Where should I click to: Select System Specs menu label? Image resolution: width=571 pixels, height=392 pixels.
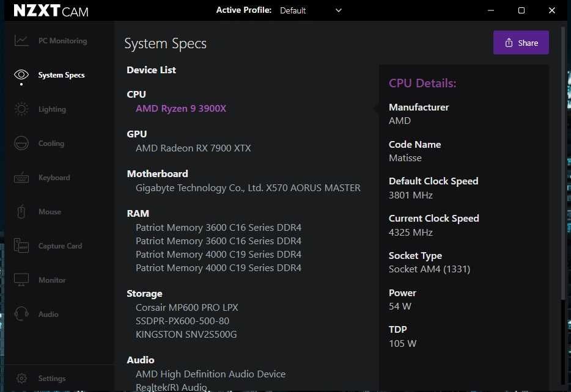pos(62,75)
